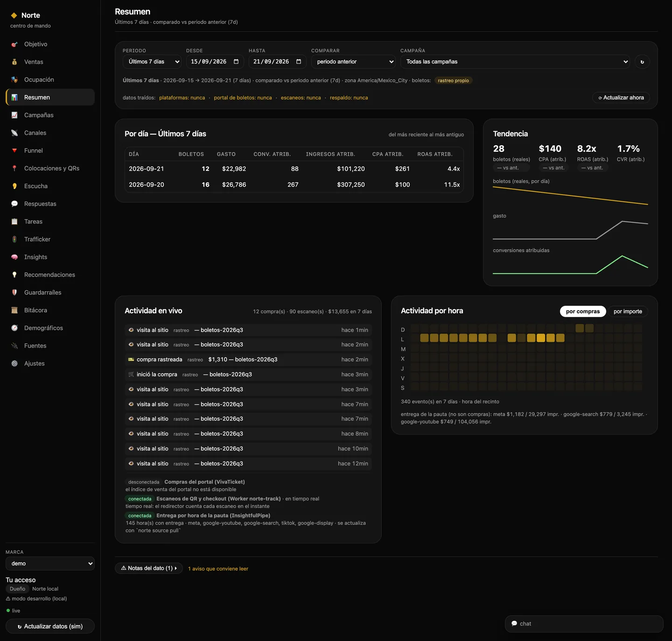Click Actualizar ahora button
This screenshot has width=672, height=641.
pos(621,98)
